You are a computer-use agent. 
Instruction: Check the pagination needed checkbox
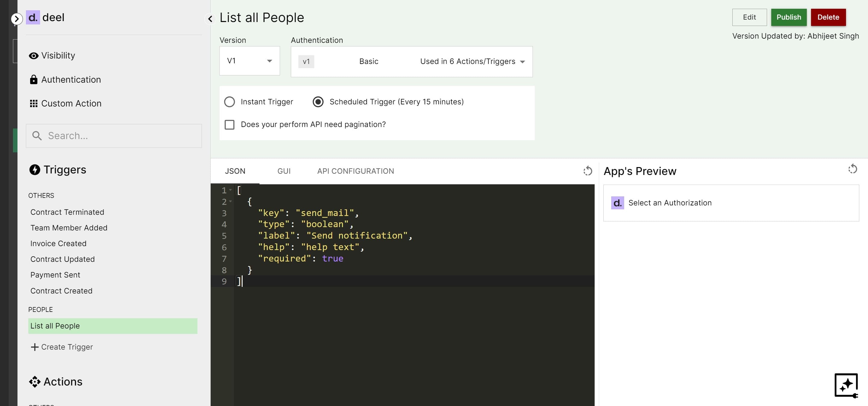[229, 125]
